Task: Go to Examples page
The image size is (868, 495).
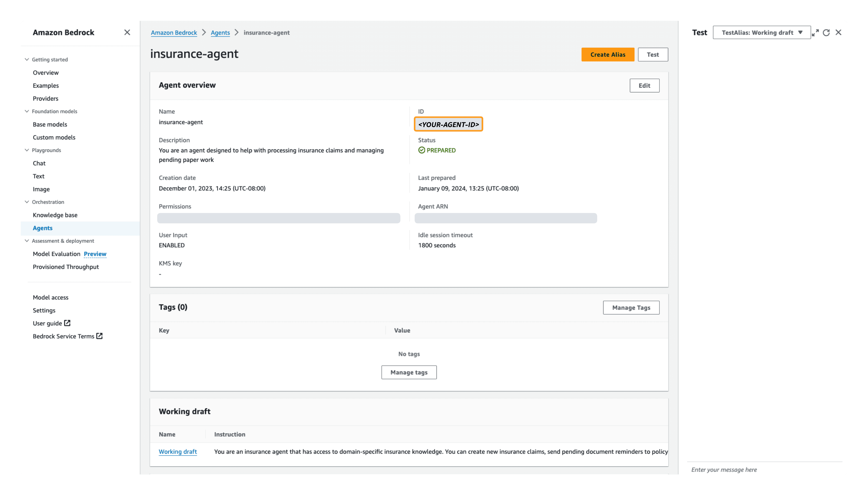Action: (45, 86)
